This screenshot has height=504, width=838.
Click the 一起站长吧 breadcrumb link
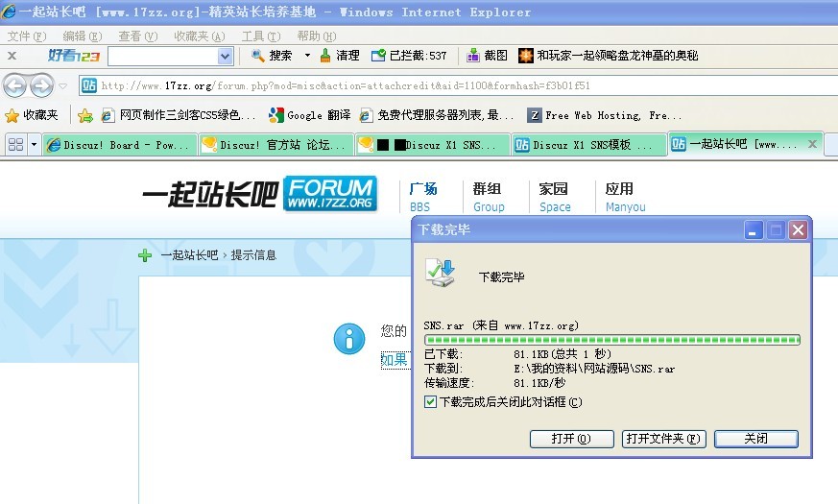189,255
